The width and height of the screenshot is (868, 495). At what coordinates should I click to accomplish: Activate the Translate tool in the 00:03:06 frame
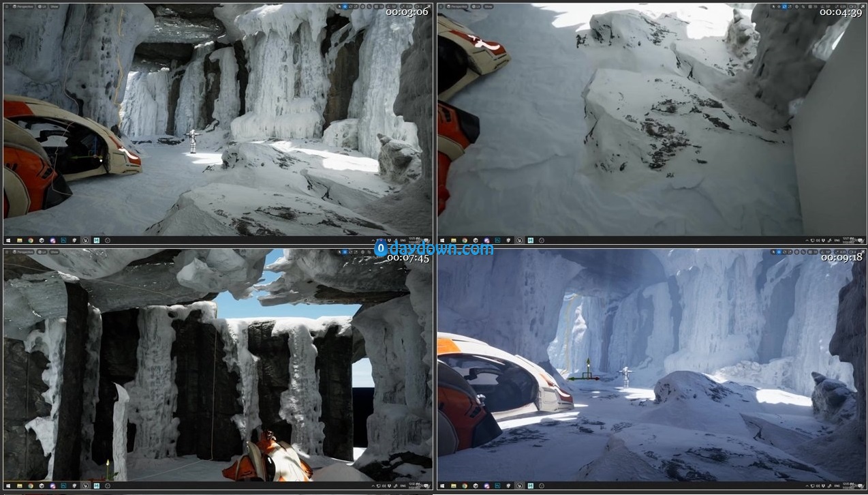click(x=345, y=6)
